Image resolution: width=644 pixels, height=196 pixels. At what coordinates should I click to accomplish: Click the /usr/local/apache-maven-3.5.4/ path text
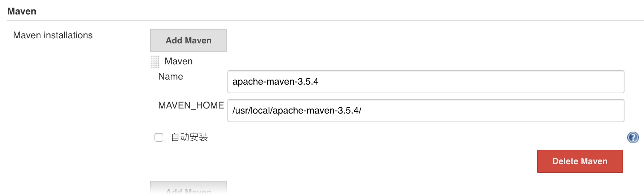pos(297,111)
